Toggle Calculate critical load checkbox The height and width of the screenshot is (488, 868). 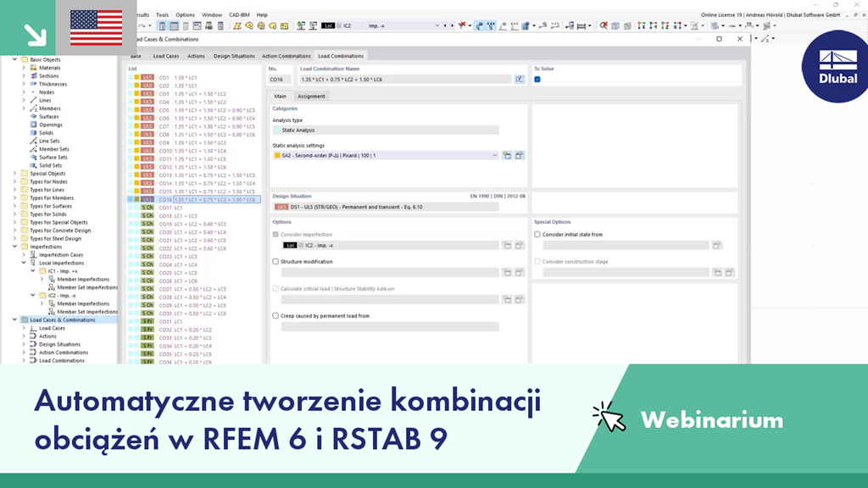(x=275, y=288)
